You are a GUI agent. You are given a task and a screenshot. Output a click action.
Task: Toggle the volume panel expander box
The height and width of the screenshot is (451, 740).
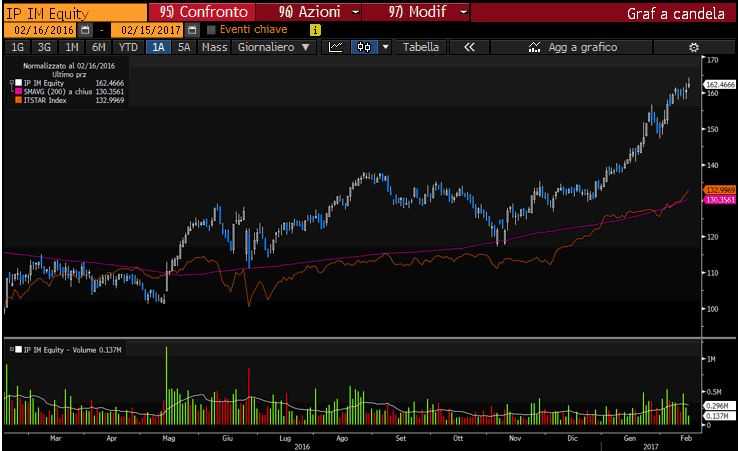(x=12, y=350)
